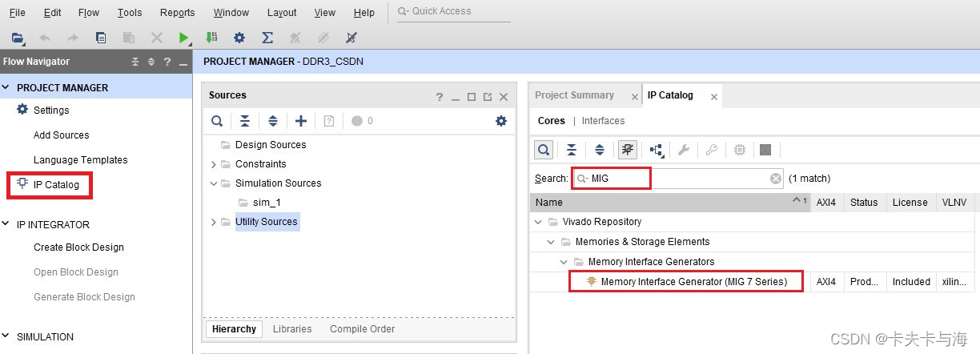Viewport: 980px width, 354px height.
Task: Collapse all in Flow Navigator header
Action: 135,62
